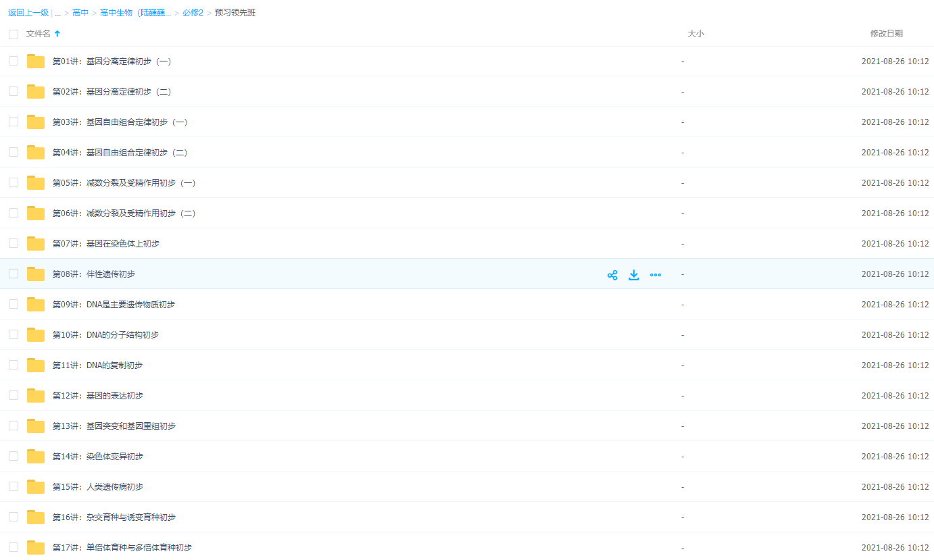Click the folder icon for 第01讲

pyautogui.click(x=36, y=61)
